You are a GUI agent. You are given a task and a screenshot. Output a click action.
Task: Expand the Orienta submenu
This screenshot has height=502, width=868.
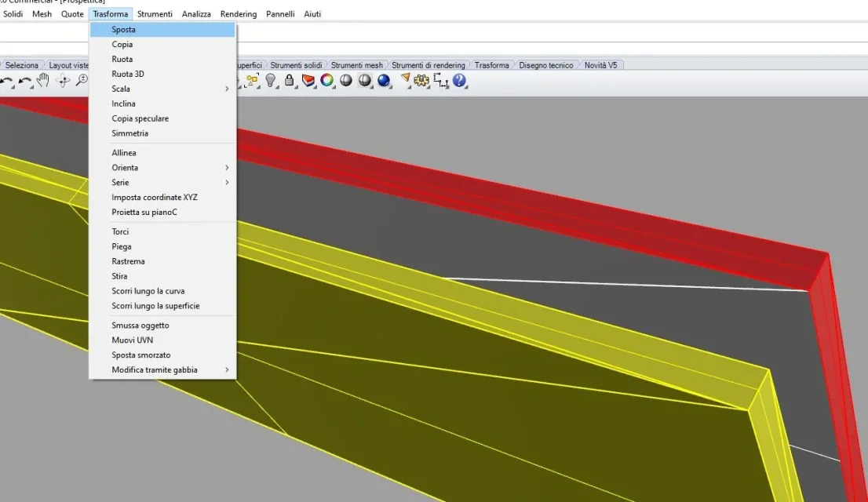tap(162, 168)
